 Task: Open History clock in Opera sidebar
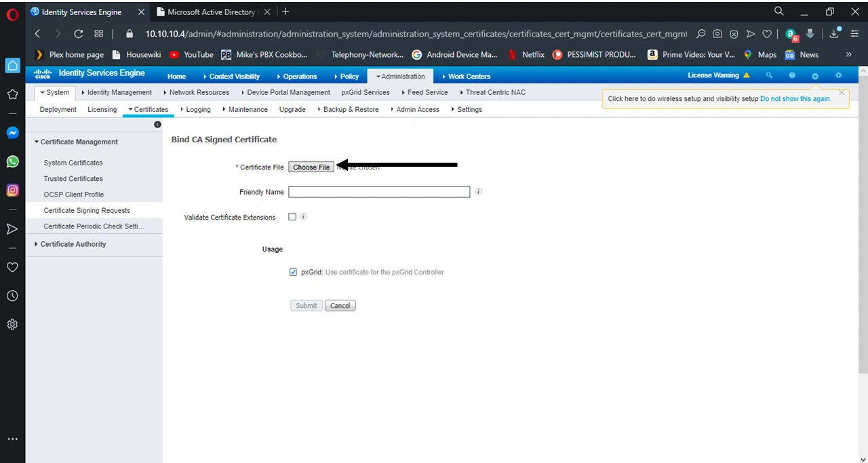[12, 296]
